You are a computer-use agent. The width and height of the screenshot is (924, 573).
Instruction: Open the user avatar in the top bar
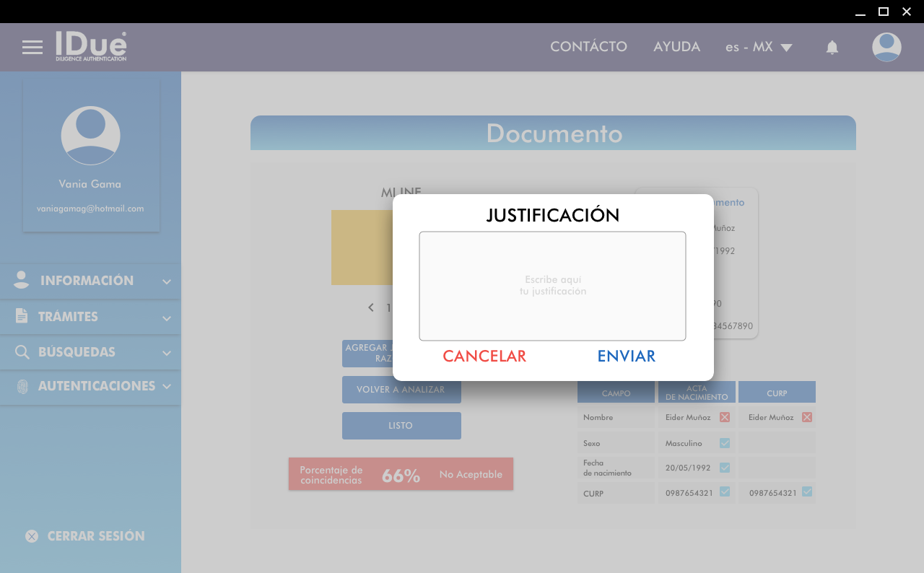[886, 48]
